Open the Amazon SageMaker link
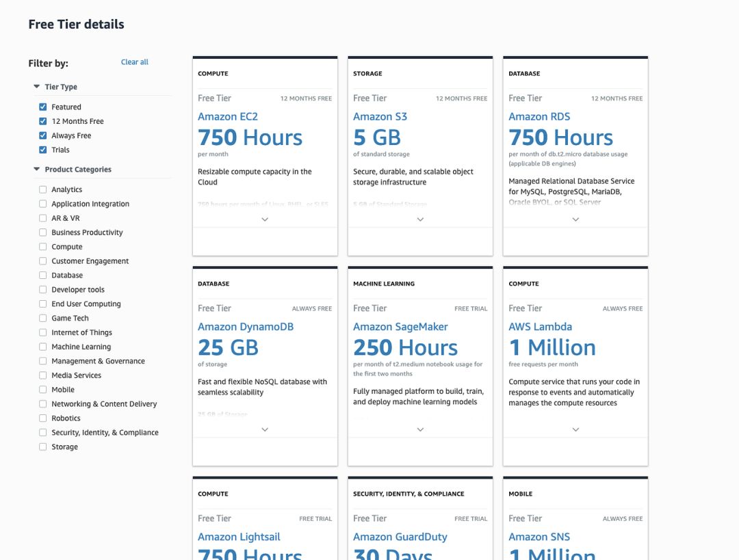The height and width of the screenshot is (560, 739). (400, 326)
